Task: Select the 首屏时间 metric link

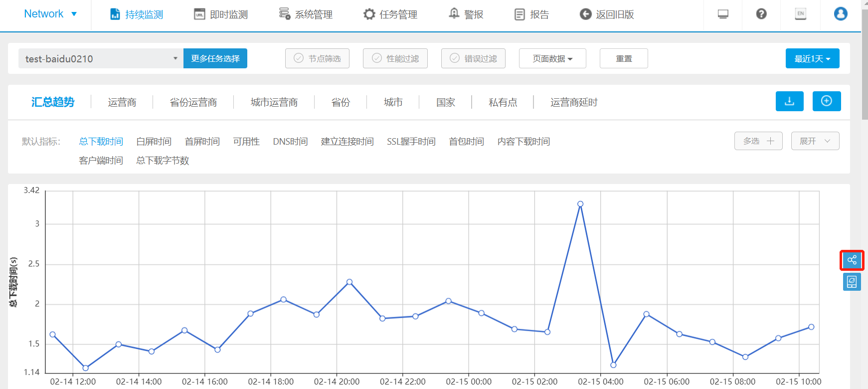Action: 202,142
